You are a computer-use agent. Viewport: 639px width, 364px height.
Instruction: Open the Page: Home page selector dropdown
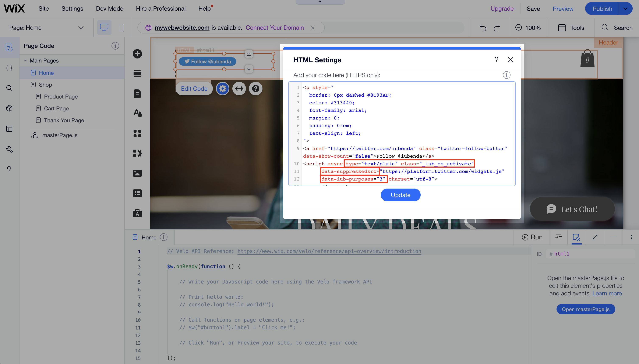point(81,28)
